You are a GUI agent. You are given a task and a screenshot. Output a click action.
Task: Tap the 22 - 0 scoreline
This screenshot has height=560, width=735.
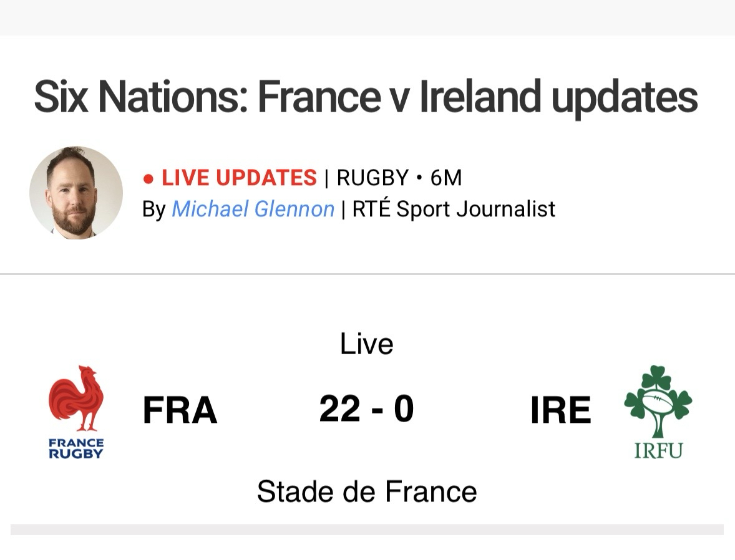coord(366,410)
